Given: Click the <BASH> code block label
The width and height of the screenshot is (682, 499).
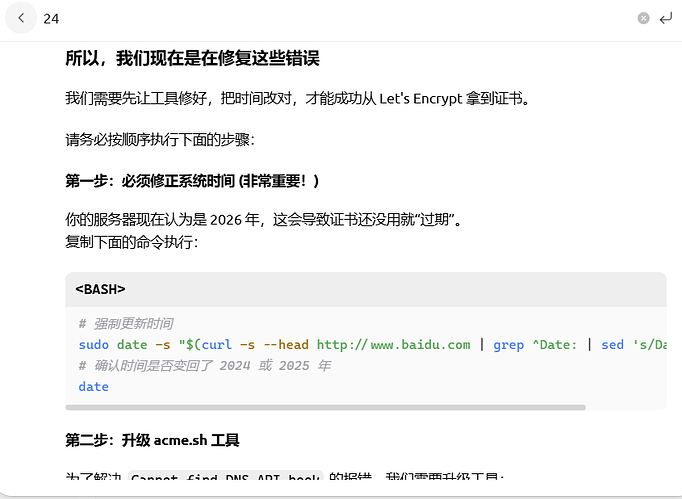Looking at the screenshot, I should 100,289.
